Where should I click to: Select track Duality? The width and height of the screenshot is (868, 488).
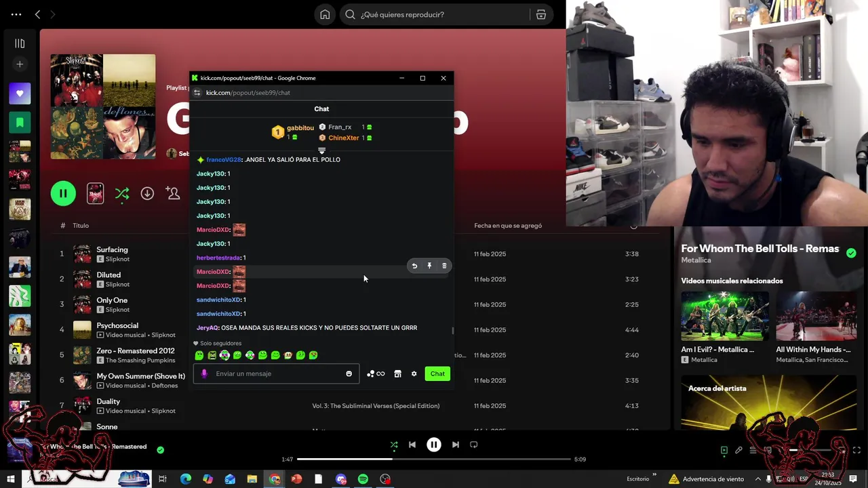click(108, 401)
